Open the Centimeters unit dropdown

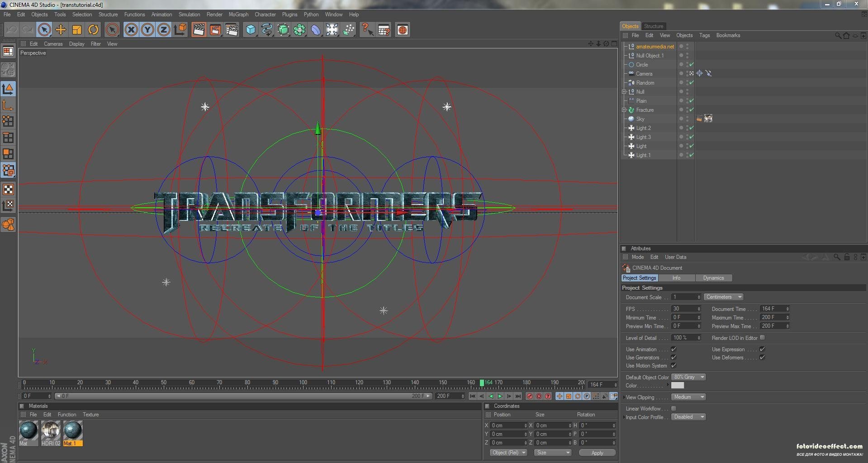pyautogui.click(x=723, y=297)
